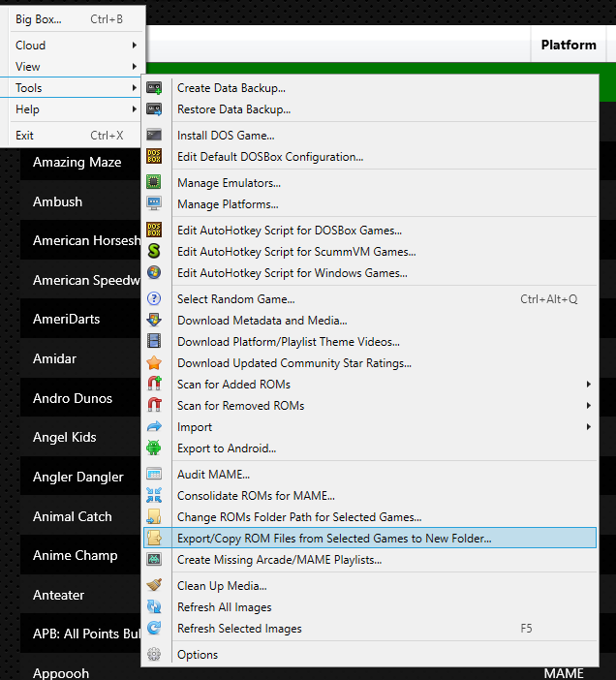This screenshot has height=680, width=616.
Task: Choose Clean Up Media entry
Action: (x=370, y=585)
